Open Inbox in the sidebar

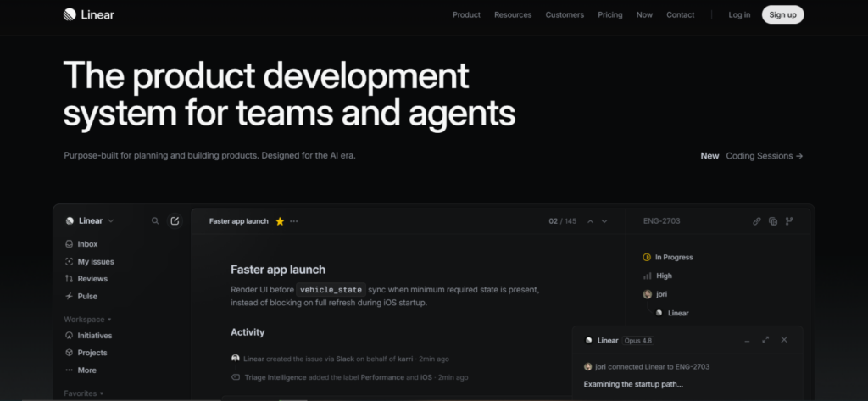tap(81, 244)
